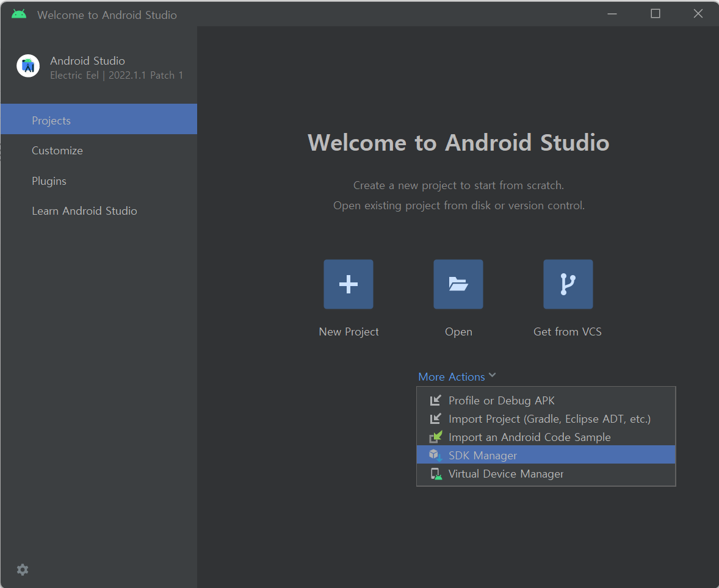Choose Import Project (Gradle, Eclipse ADT) item
The image size is (719, 588).
click(x=546, y=419)
